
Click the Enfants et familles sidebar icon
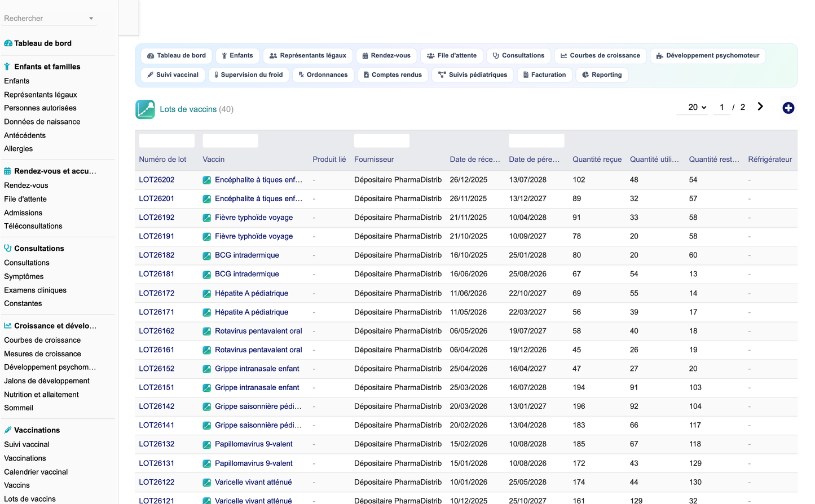(x=7, y=67)
